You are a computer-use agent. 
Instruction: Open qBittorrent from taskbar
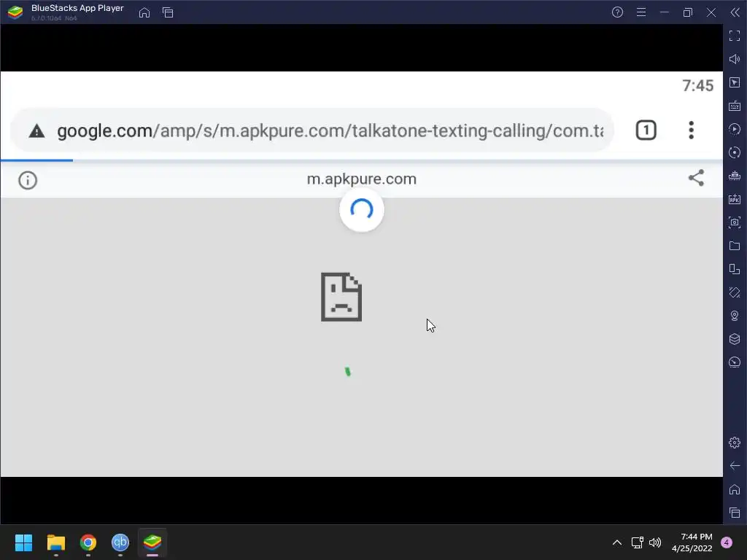coord(120,542)
